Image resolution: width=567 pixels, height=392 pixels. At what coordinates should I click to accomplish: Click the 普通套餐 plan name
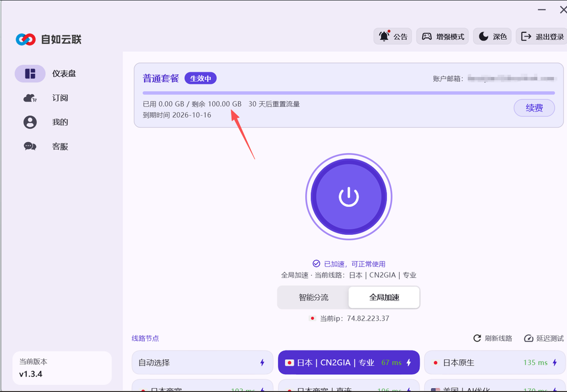click(161, 78)
